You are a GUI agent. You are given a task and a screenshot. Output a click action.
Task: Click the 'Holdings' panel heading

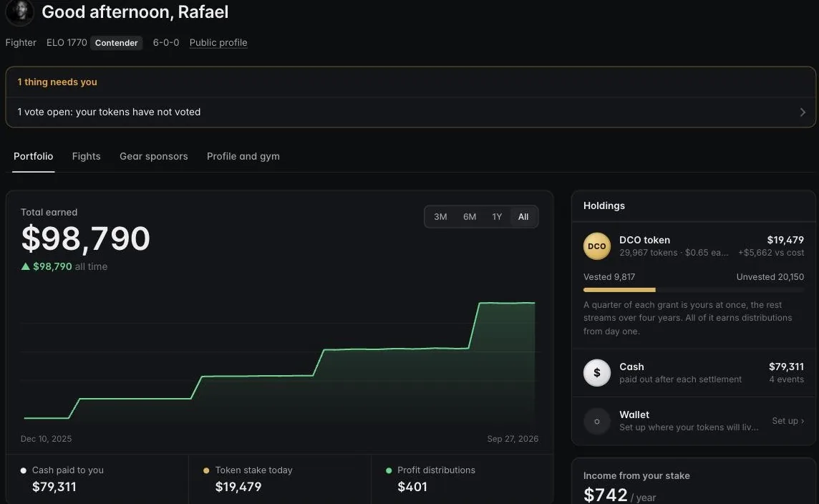pos(604,205)
